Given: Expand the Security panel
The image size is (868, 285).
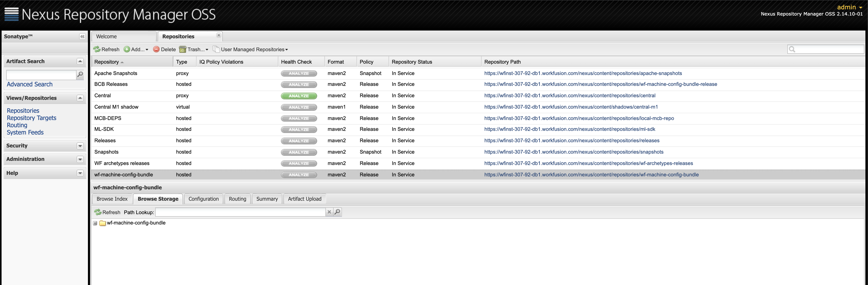Looking at the screenshot, I should pyautogui.click(x=80, y=146).
